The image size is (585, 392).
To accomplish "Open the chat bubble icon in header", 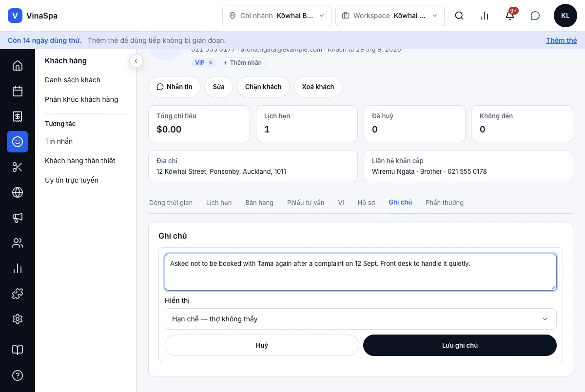I will pos(535,16).
